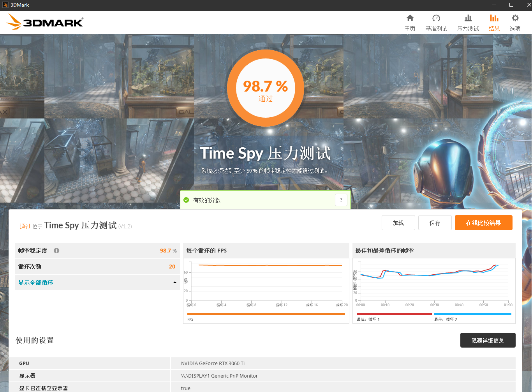Viewport: 532px width, 392px height.
Task: Click the 显卡已连接至显示器 row label
Action: click(44, 388)
